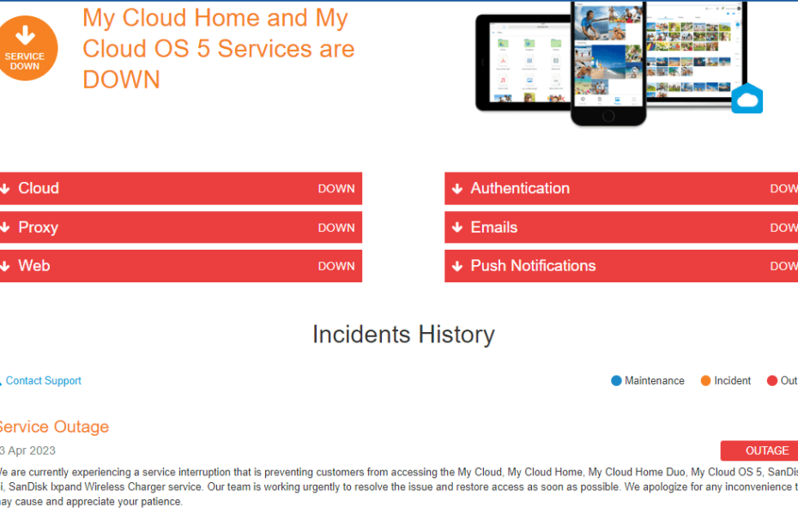Click the DOWN status label in Web row

[336, 266]
